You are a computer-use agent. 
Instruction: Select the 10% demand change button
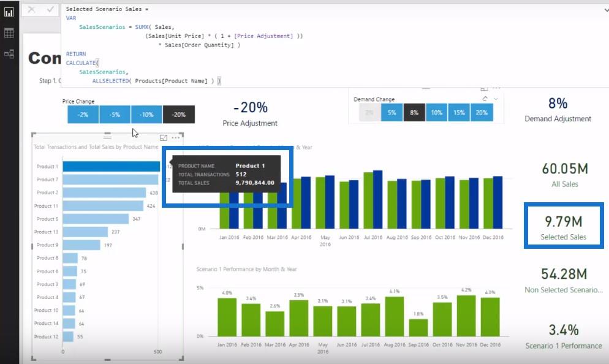coord(437,113)
